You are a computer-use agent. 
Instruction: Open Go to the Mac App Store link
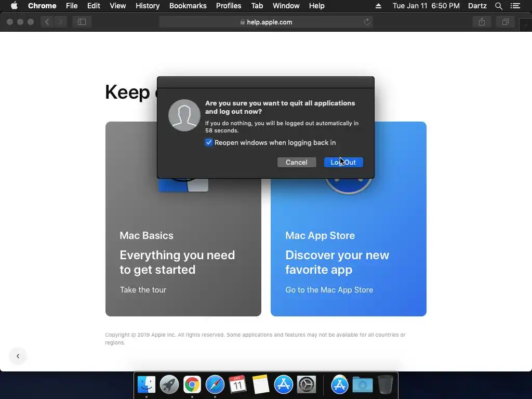(x=329, y=290)
